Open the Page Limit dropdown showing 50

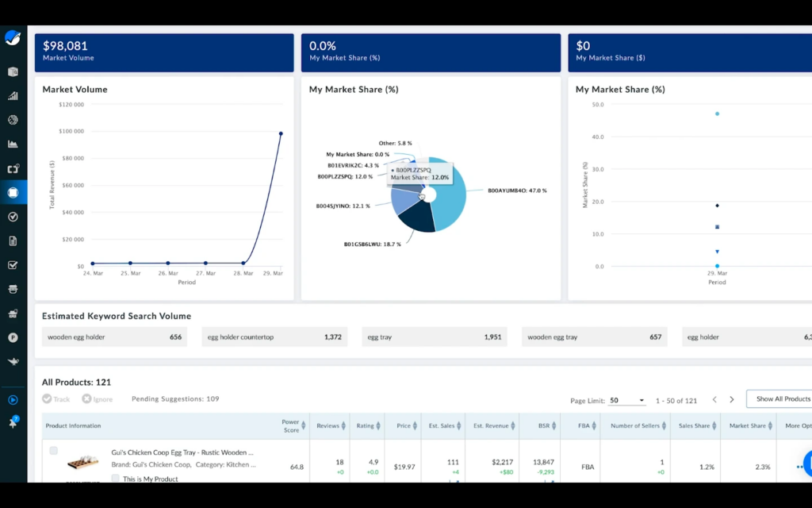(x=626, y=400)
